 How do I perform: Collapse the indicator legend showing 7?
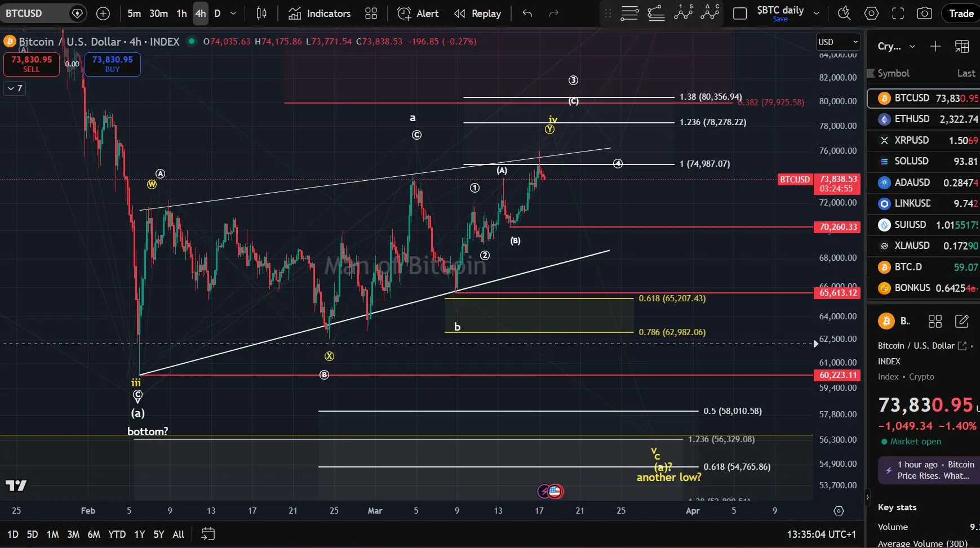click(15, 88)
